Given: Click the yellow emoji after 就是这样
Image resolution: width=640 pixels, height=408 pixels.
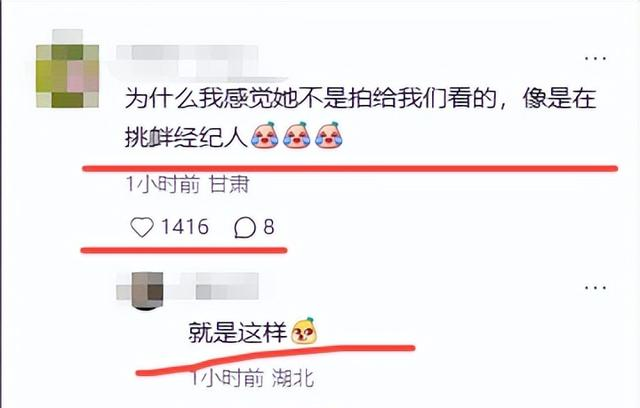Looking at the screenshot, I should (304, 331).
